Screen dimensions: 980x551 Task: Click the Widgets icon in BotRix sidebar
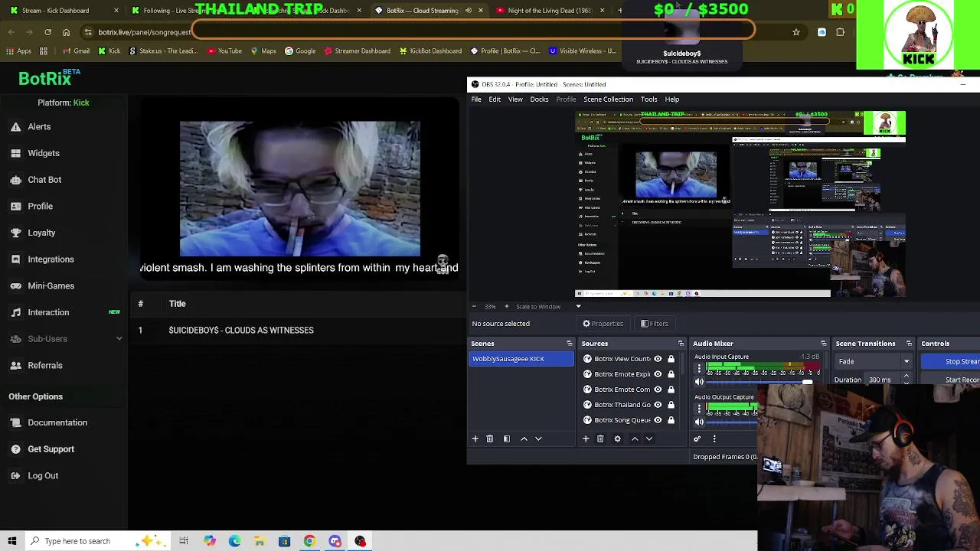(15, 153)
